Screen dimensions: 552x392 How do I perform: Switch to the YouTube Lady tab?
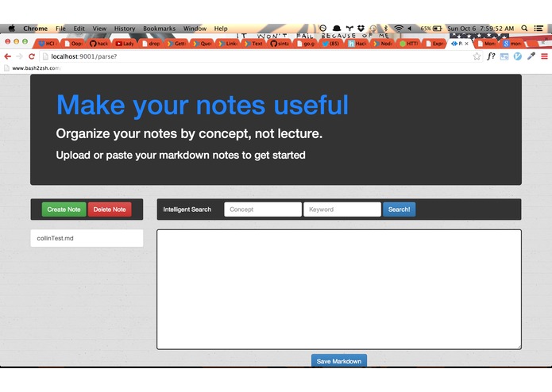pyautogui.click(x=125, y=44)
